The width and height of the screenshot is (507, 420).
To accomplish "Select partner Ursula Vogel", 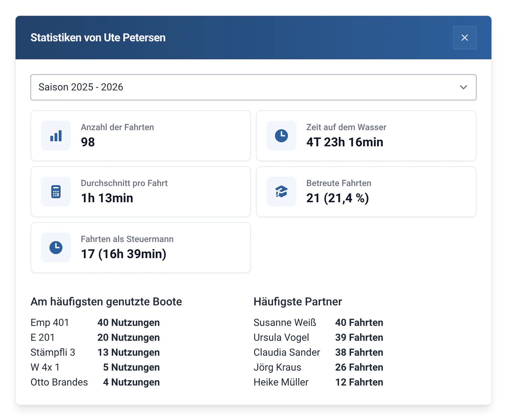I will click(x=281, y=337).
